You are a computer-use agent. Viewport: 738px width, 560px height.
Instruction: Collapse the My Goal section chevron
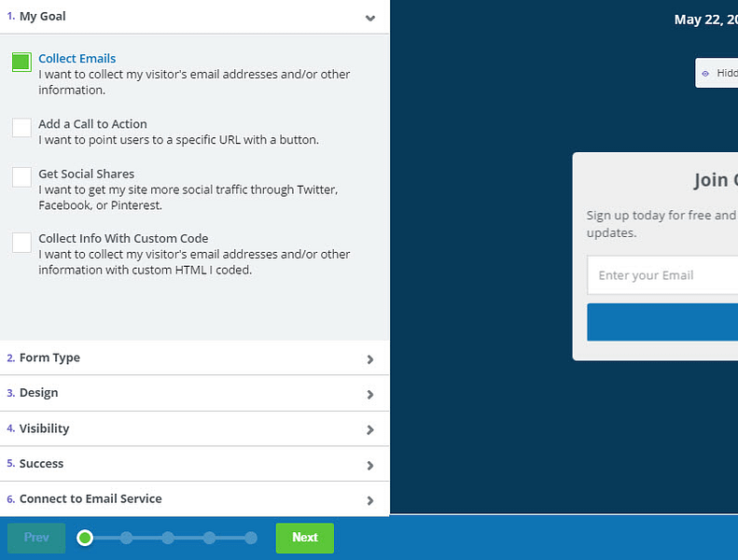click(370, 18)
